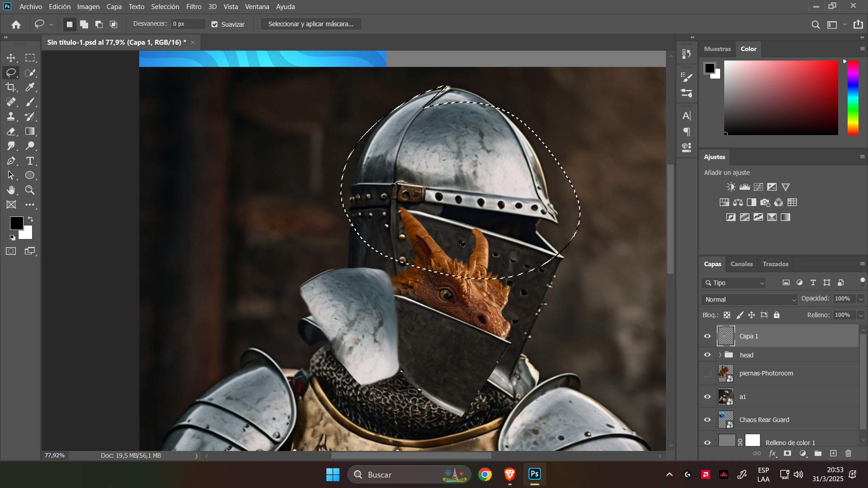Viewport: 868px width, 488px height.
Task: Toggle the layer filter on/off switch
Action: 863,282
